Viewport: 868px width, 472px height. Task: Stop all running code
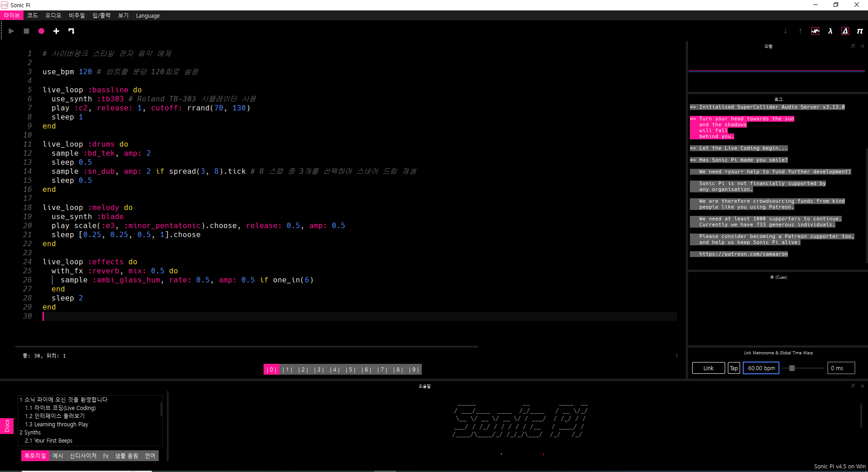26,31
